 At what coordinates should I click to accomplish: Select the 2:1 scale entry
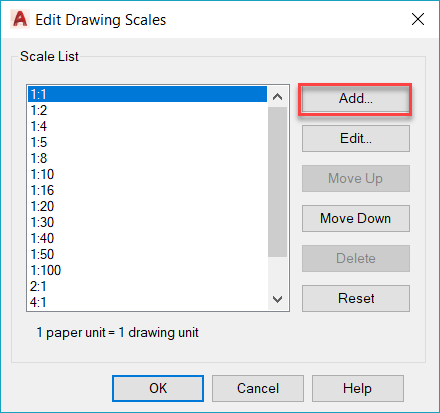[x=147, y=286]
